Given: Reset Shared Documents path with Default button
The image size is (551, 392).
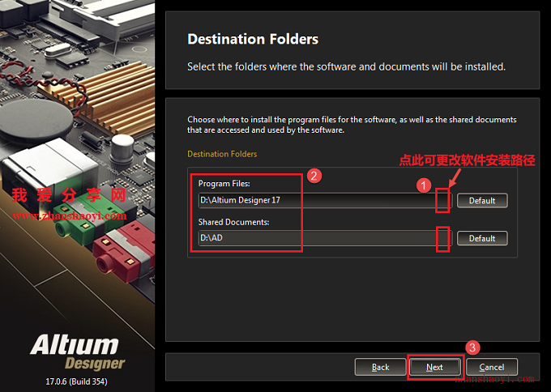Looking at the screenshot, I should click(482, 238).
